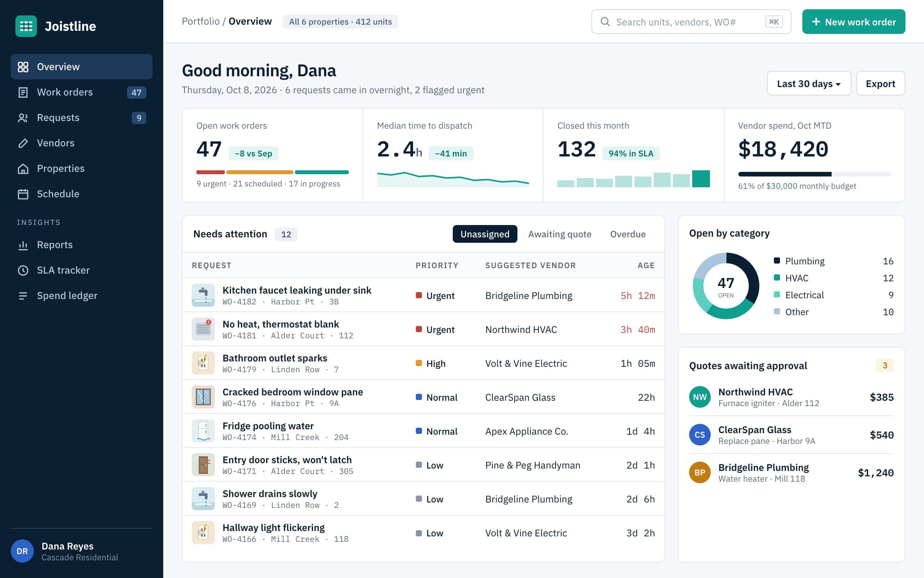Viewport: 924px width, 578px height.
Task: Open the All 6 properties filter chip
Action: tap(340, 22)
